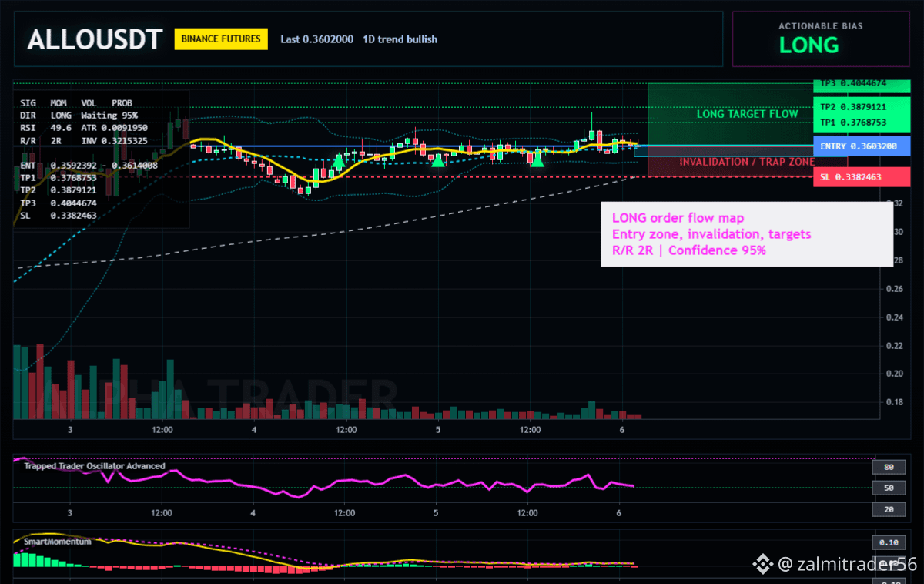Click day 4 on the main chart time axis
The height and width of the screenshot is (584, 924).
click(253, 430)
